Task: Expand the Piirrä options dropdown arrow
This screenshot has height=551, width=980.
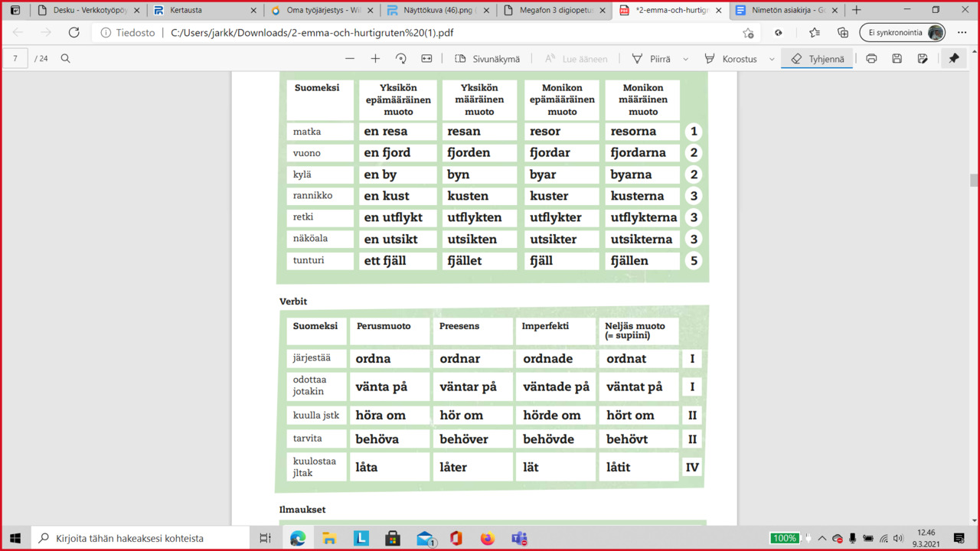Action: point(685,59)
